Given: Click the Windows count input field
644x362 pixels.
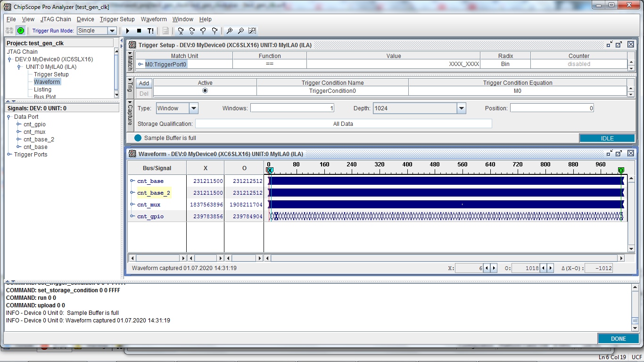Looking at the screenshot, I should 292,108.
